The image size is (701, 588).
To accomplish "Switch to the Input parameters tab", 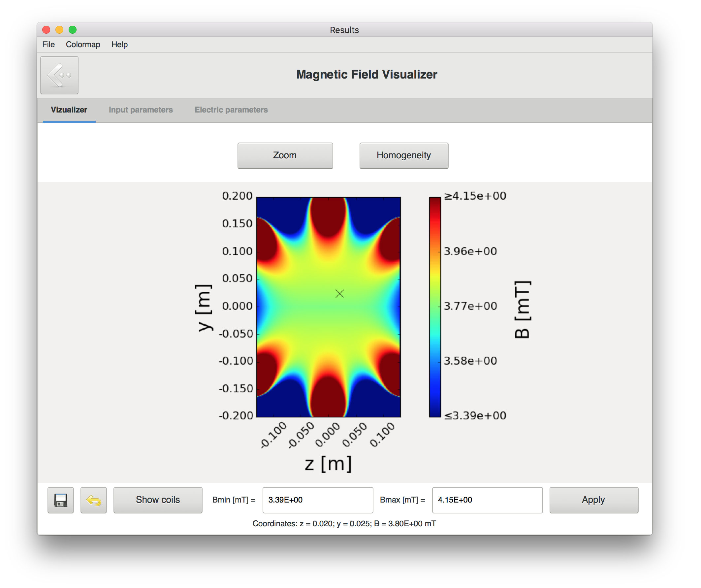I will (141, 110).
